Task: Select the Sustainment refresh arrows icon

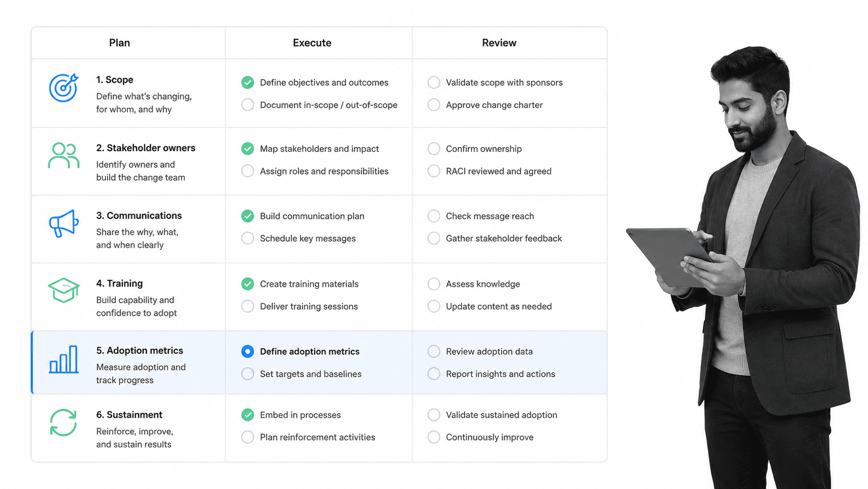Action: (x=63, y=422)
